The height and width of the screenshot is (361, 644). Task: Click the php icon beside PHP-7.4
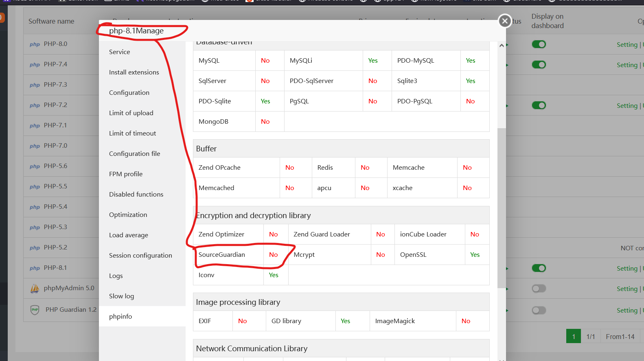[x=35, y=65]
